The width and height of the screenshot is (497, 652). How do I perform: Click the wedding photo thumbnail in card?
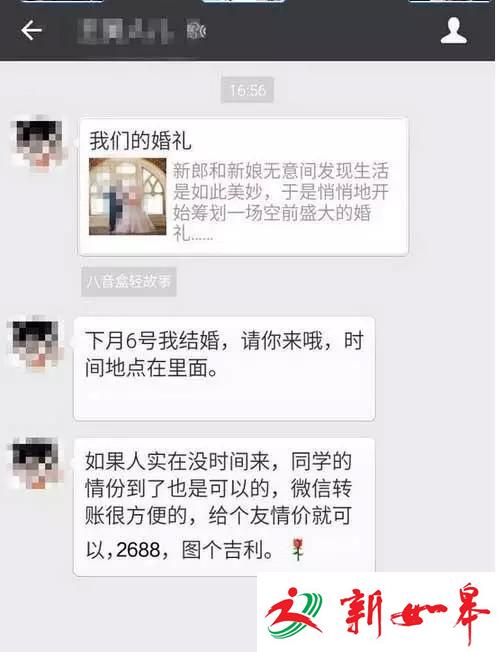128,197
